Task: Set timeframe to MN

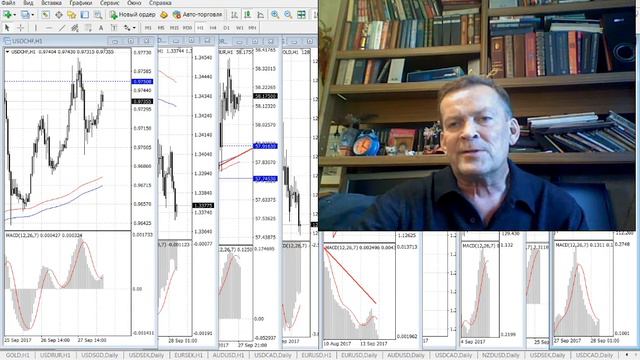Action: click(253, 28)
